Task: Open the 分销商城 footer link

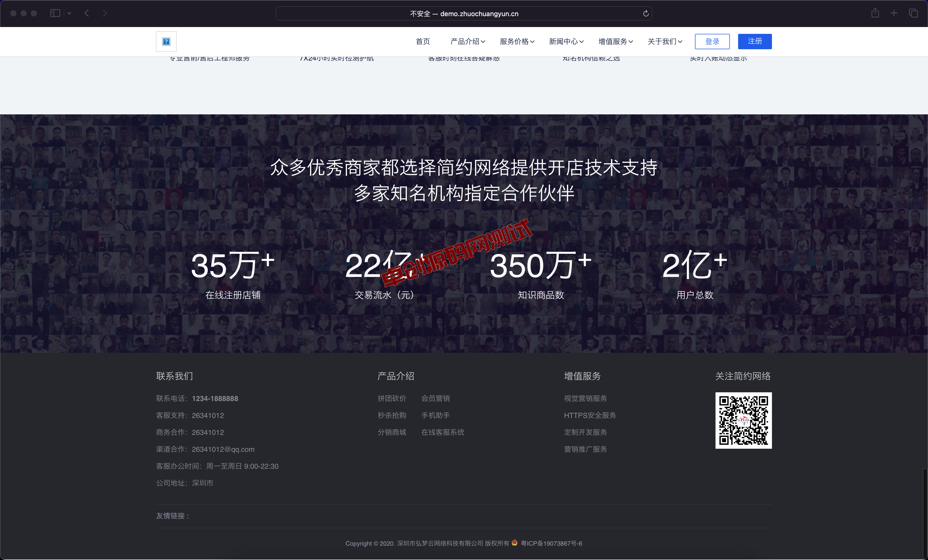Action: pos(392,432)
